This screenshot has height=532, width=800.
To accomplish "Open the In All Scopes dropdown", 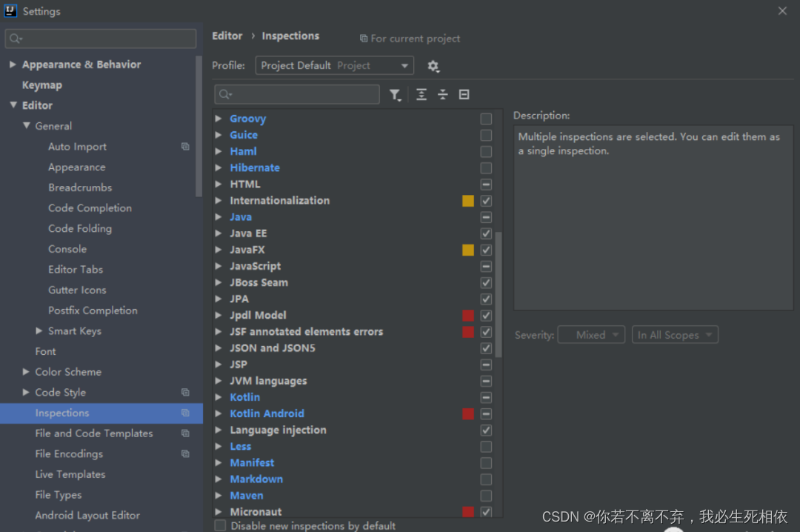I will click(x=675, y=335).
